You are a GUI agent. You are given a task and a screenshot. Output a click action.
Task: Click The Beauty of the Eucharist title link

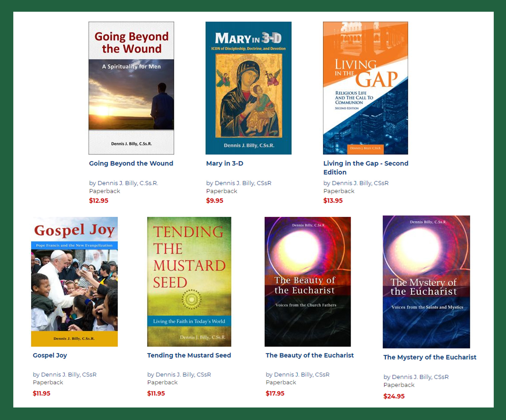click(x=310, y=355)
